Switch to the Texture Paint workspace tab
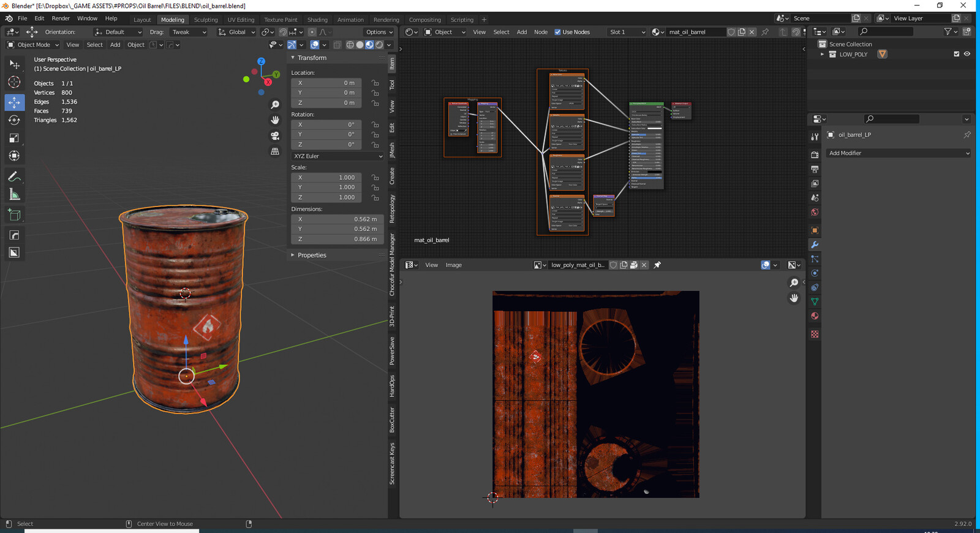This screenshot has width=980, height=533. pyautogui.click(x=281, y=20)
